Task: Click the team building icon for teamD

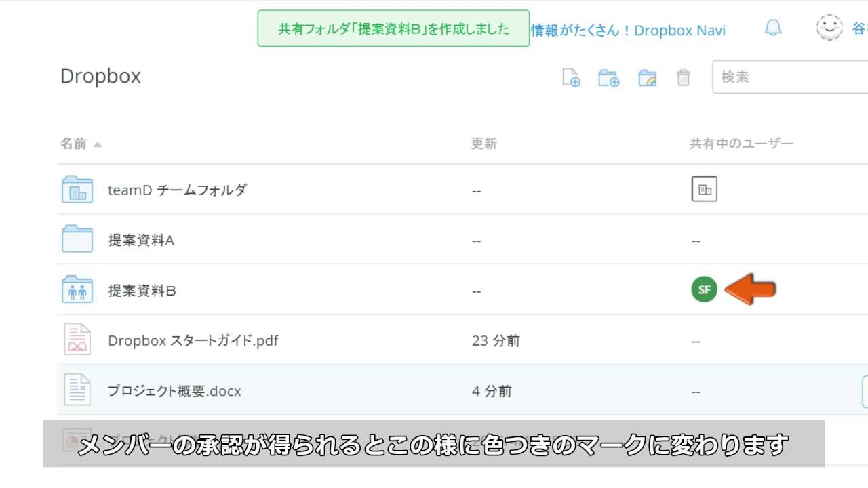Action: [705, 189]
